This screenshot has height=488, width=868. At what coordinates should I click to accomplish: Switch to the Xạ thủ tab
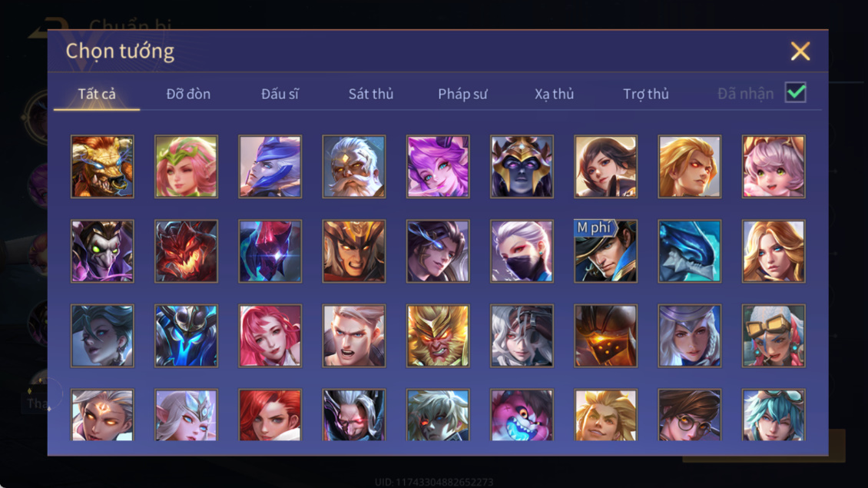pyautogui.click(x=554, y=95)
